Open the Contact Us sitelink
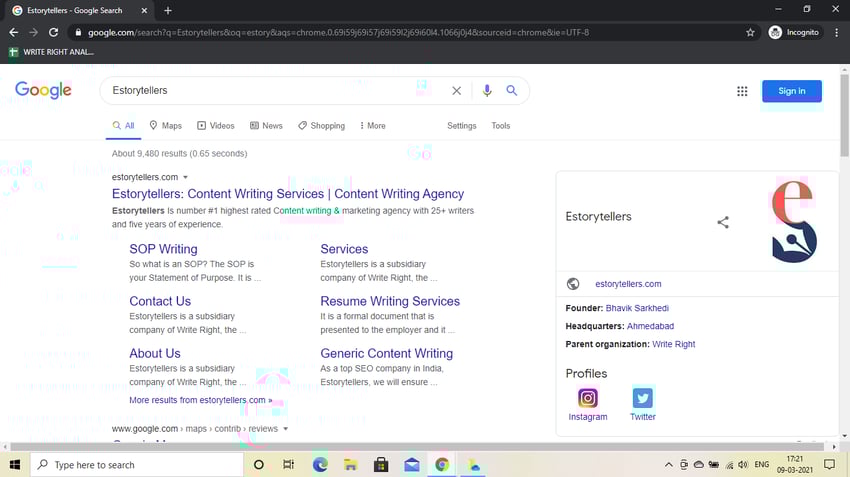 (160, 301)
